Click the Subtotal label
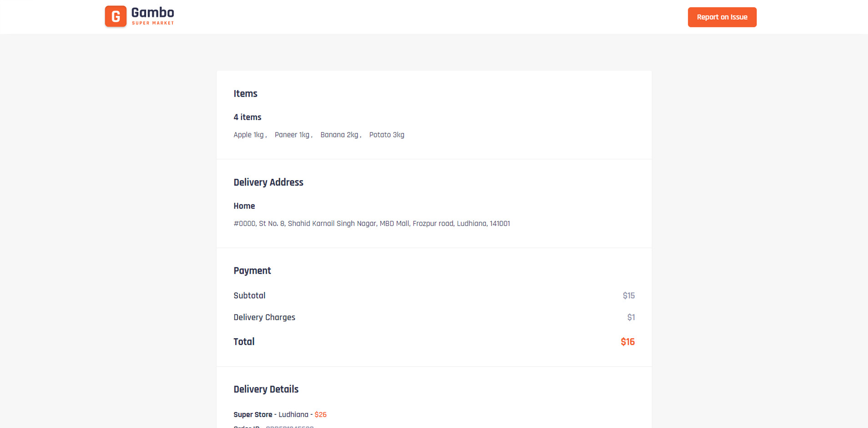The width and height of the screenshot is (868, 428). click(x=249, y=296)
